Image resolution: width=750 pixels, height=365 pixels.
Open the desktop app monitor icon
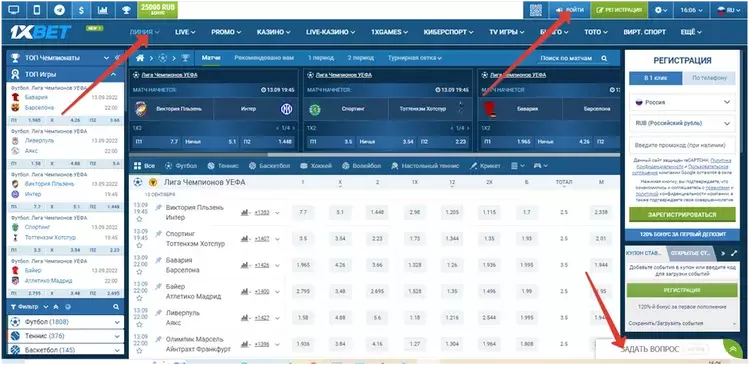click(14, 10)
